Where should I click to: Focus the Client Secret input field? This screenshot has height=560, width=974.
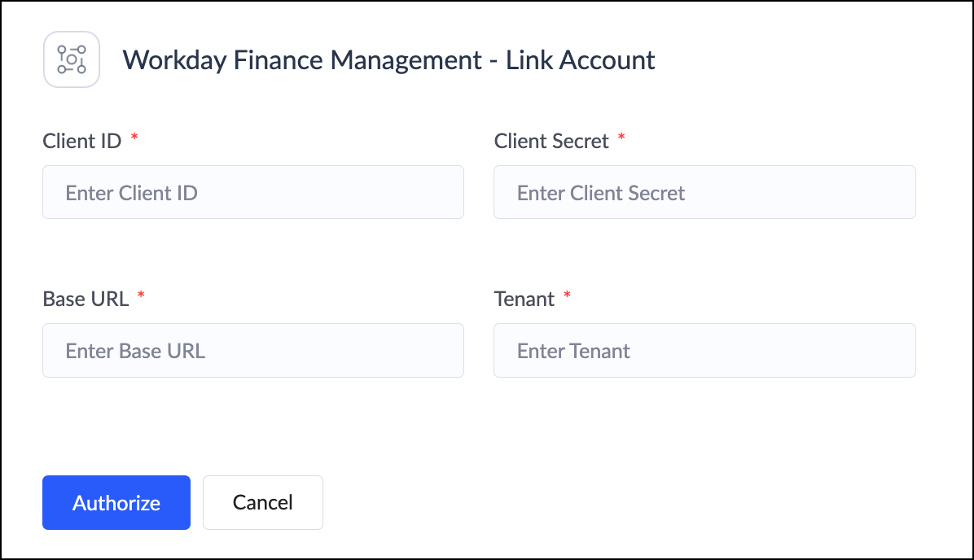click(x=704, y=193)
